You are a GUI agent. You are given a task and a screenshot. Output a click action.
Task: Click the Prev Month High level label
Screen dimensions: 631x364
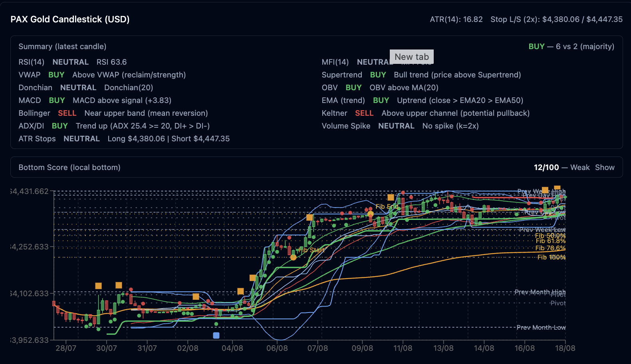[540, 292]
